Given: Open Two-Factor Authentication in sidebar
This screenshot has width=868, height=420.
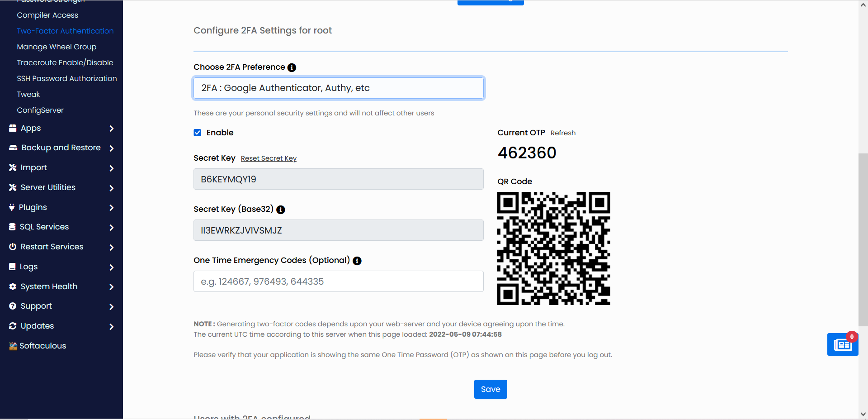Looking at the screenshot, I should tap(65, 31).
